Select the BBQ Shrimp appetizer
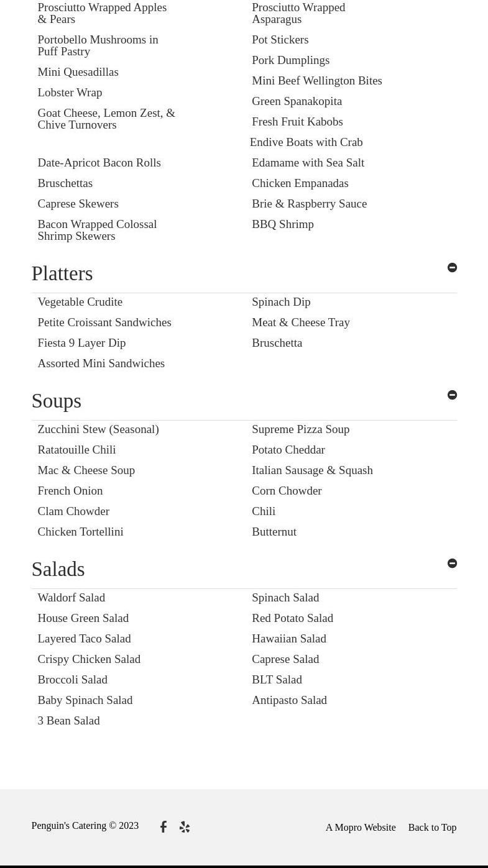This screenshot has width=488, height=868. pyautogui.click(x=283, y=224)
